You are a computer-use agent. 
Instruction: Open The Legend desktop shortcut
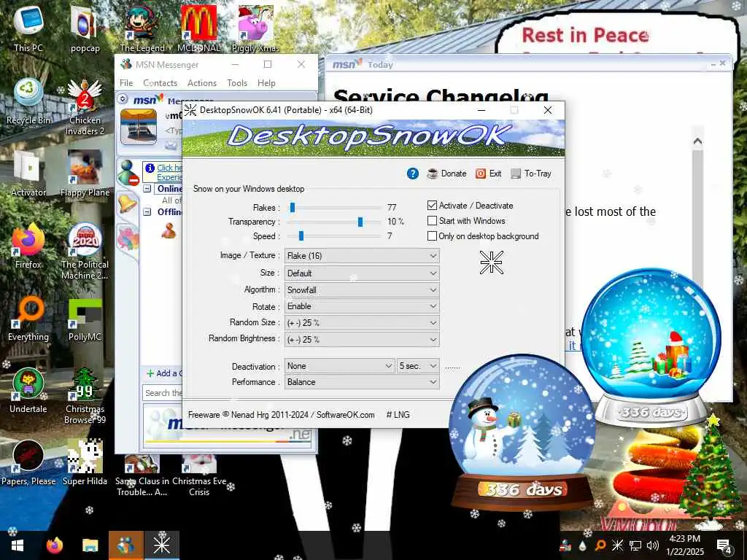(x=142, y=28)
